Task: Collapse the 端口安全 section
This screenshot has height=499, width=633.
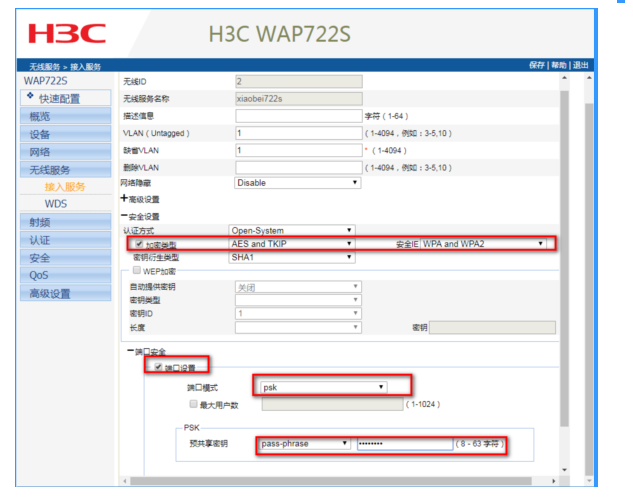Action: click(130, 351)
